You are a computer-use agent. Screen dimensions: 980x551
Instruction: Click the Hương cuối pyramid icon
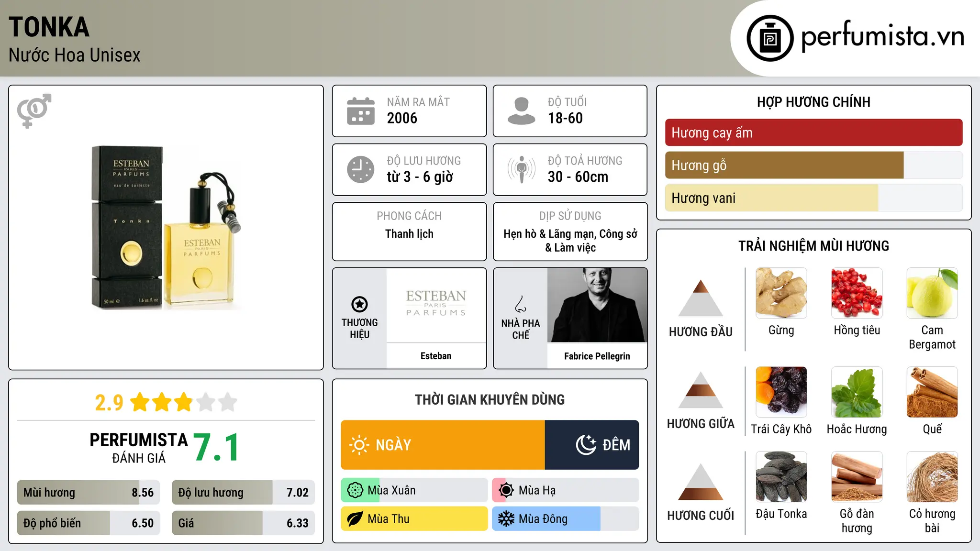[x=701, y=482]
